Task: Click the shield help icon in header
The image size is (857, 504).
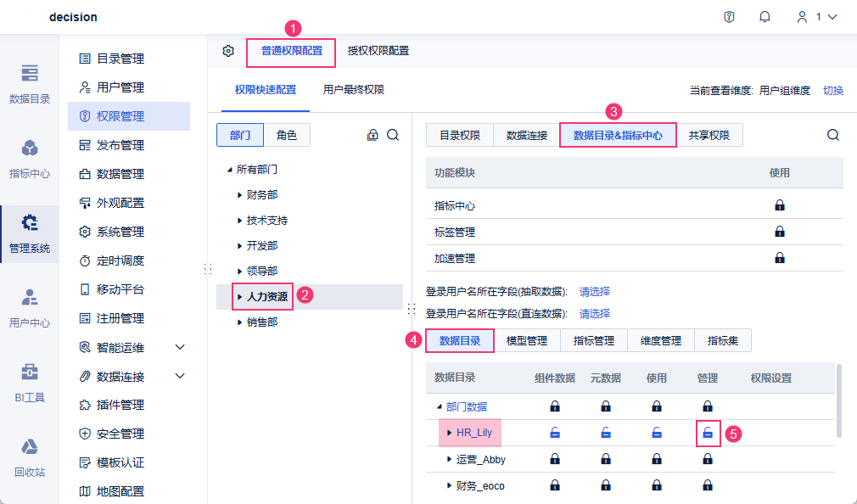Action: tap(729, 17)
